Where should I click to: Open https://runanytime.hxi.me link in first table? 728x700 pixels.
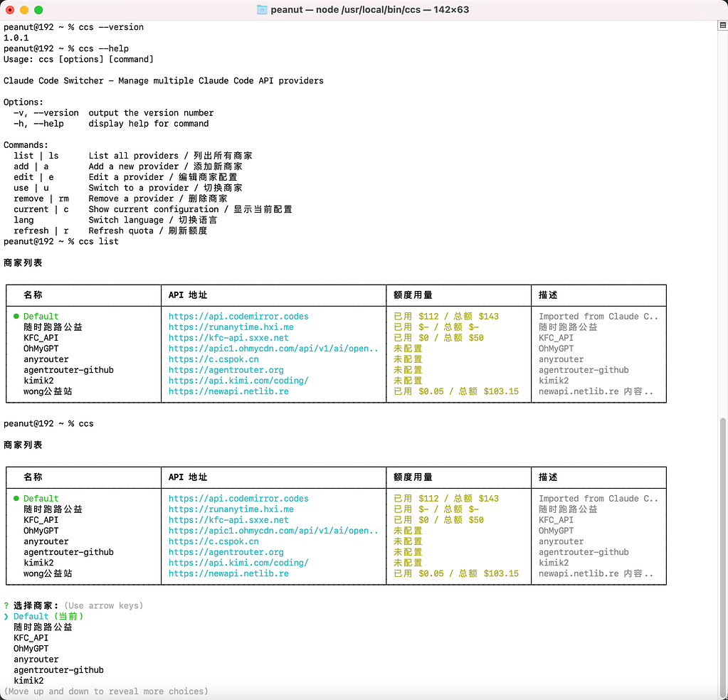[231, 327]
